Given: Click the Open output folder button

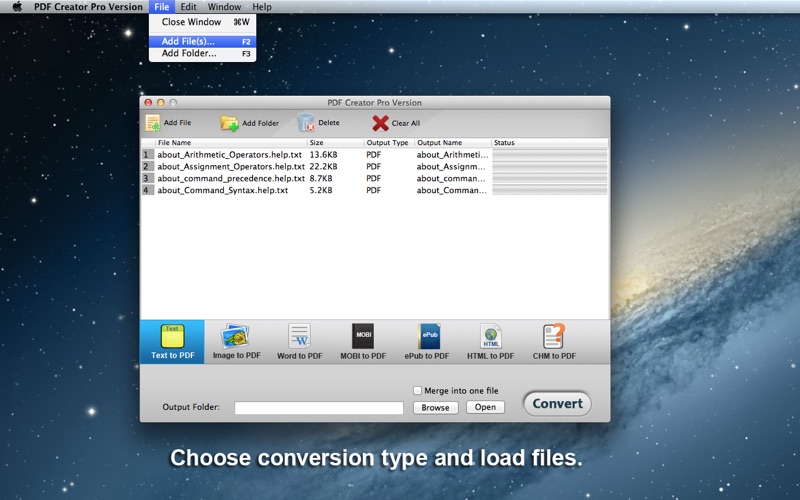Looking at the screenshot, I should (485, 407).
